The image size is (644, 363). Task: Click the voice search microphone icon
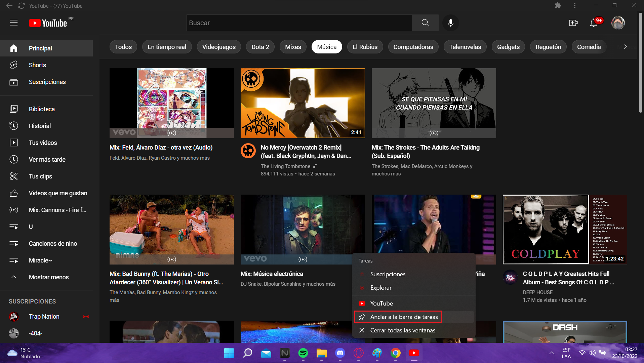(450, 23)
